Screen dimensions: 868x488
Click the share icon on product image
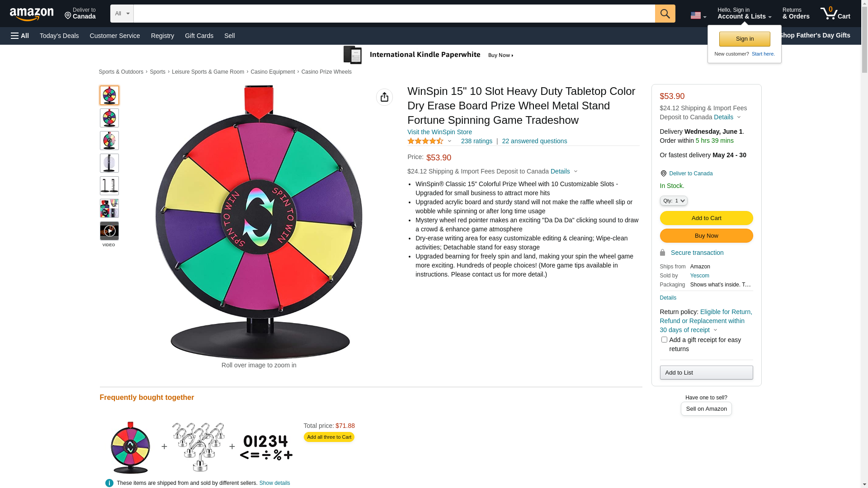click(x=384, y=97)
